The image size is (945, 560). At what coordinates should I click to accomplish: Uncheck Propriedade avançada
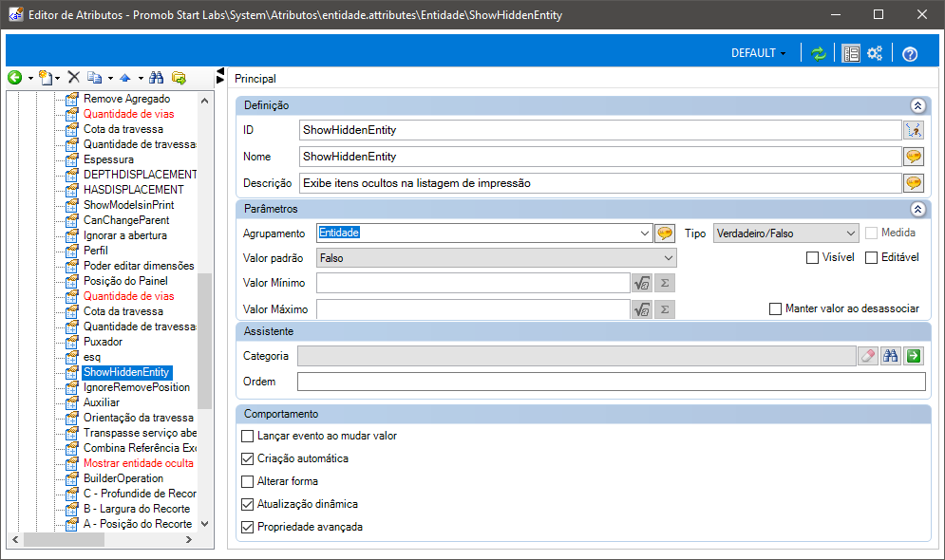247,528
